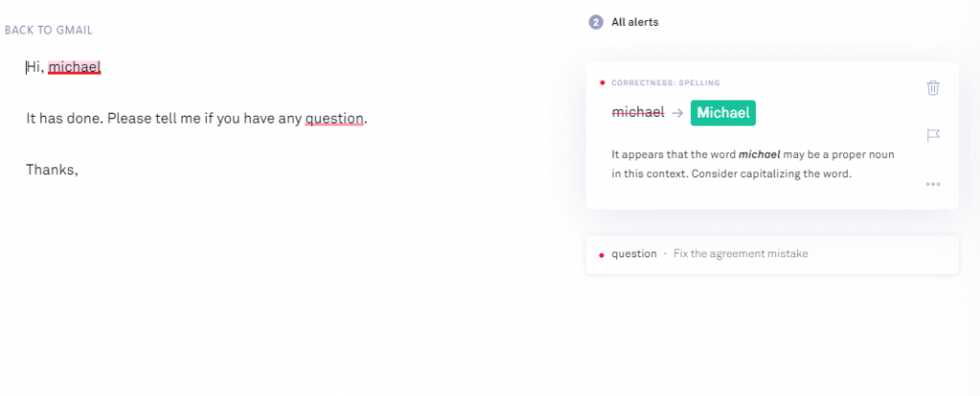This screenshot has height=396, width=980.
Task: Dismiss the michael spelling alert with trash icon
Action: coord(932,87)
